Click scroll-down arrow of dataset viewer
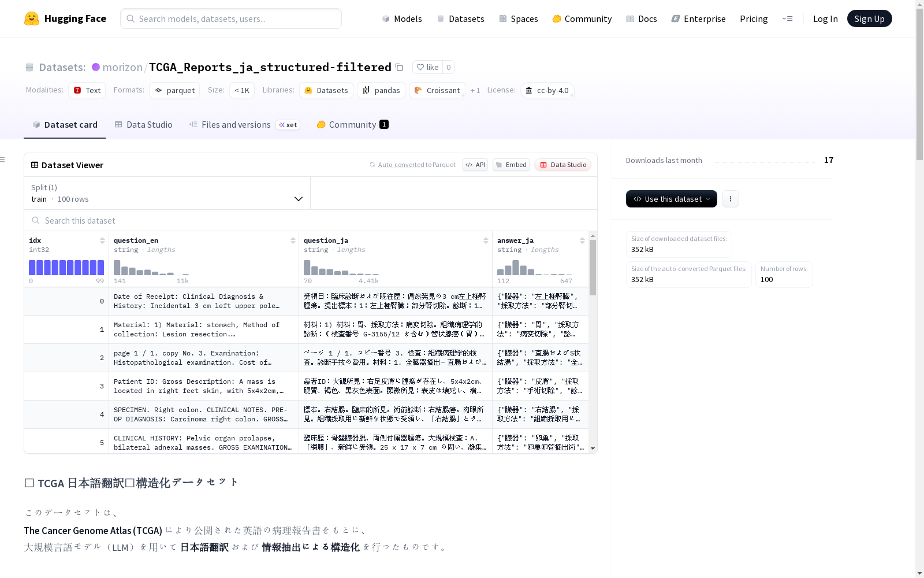 pos(593,449)
